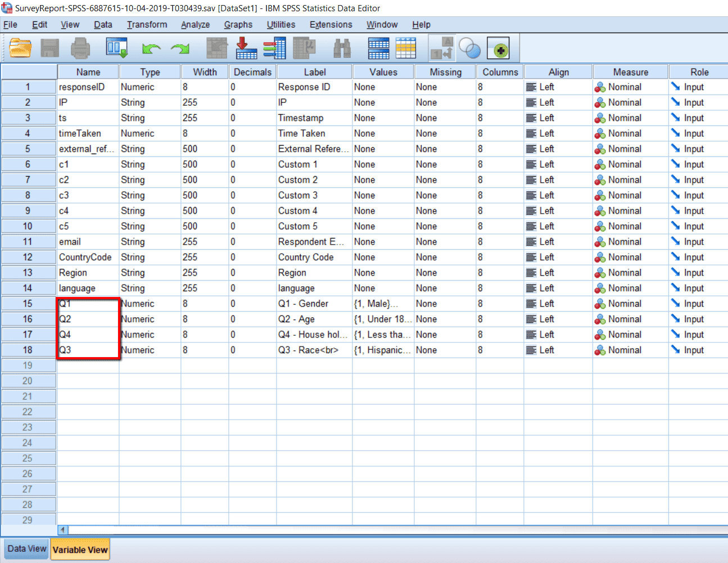
Task: Open Measure cell for the timeTaken row
Action: click(x=630, y=133)
